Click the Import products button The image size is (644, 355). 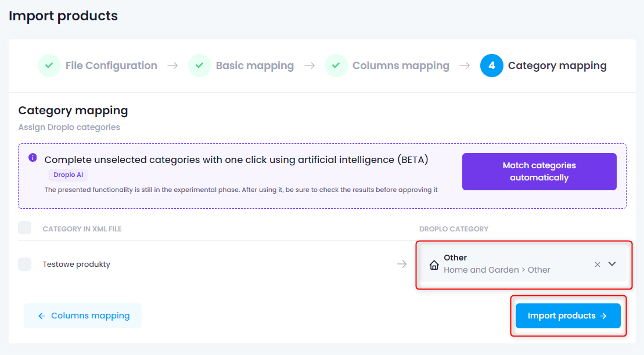(x=568, y=316)
